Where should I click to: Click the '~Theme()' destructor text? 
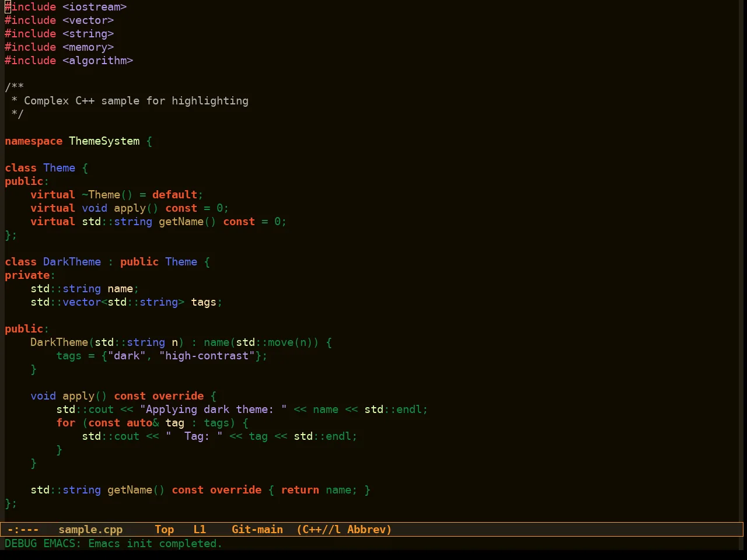point(107,195)
